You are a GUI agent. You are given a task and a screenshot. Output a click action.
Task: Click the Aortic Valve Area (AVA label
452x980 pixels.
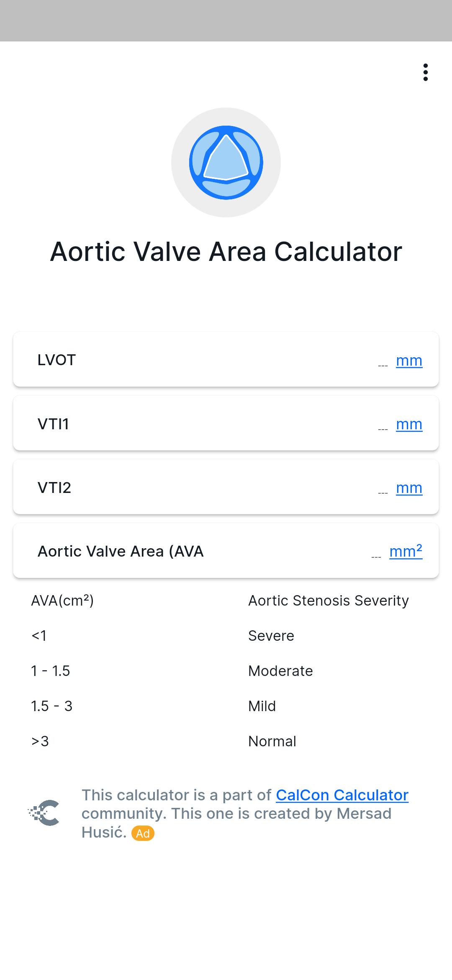click(x=121, y=551)
